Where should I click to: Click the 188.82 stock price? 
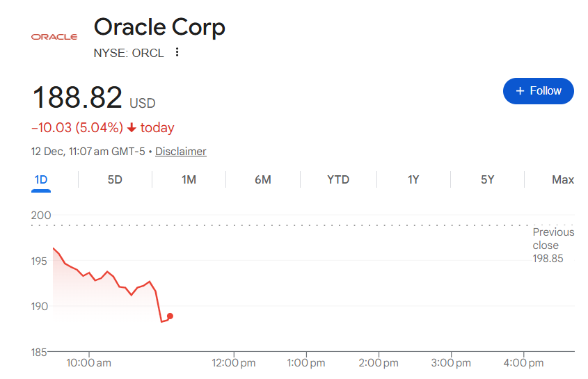[x=77, y=98]
